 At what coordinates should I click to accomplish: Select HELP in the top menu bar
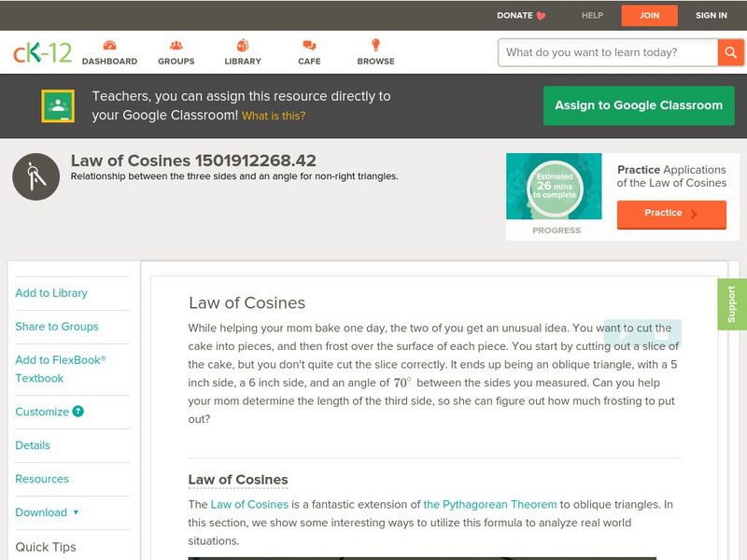(x=591, y=15)
